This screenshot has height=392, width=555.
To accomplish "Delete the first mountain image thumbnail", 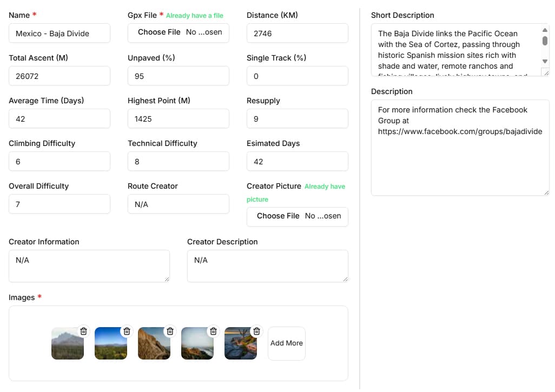I will click(83, 331).
